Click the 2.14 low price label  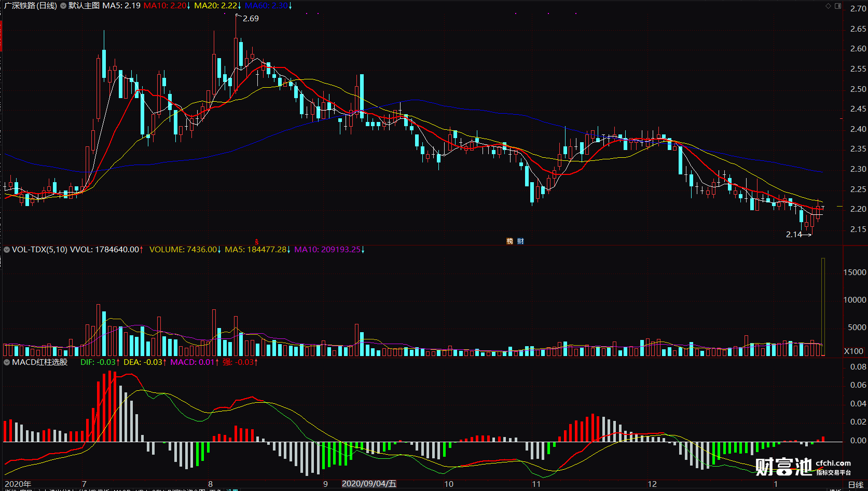pyautogui.click(x=794, y=235)
